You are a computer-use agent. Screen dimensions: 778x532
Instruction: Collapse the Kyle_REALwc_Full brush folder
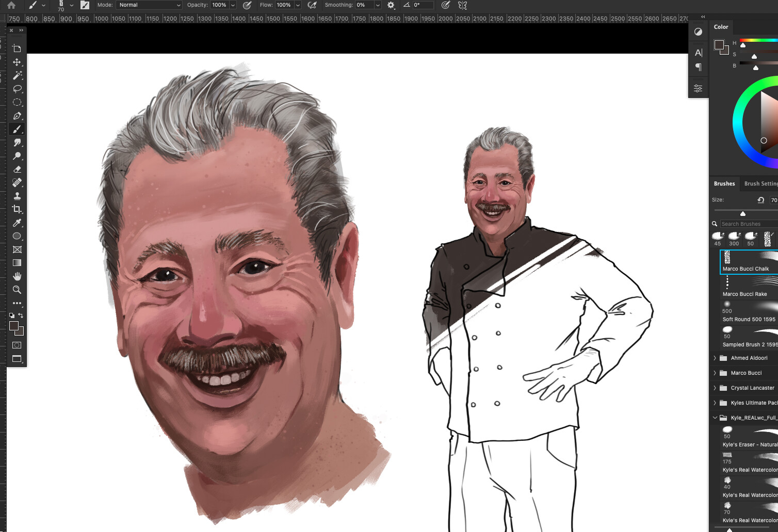pos(715,418)
